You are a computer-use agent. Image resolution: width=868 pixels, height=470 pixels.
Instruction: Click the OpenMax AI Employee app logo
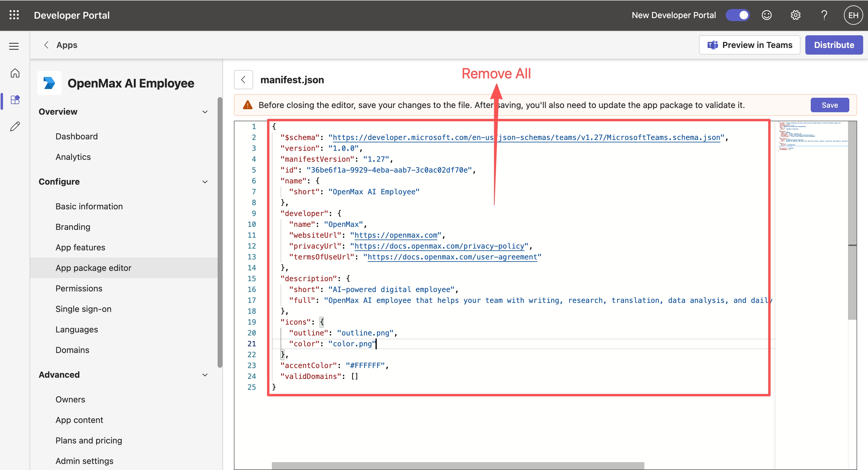(x=49, y=83)
